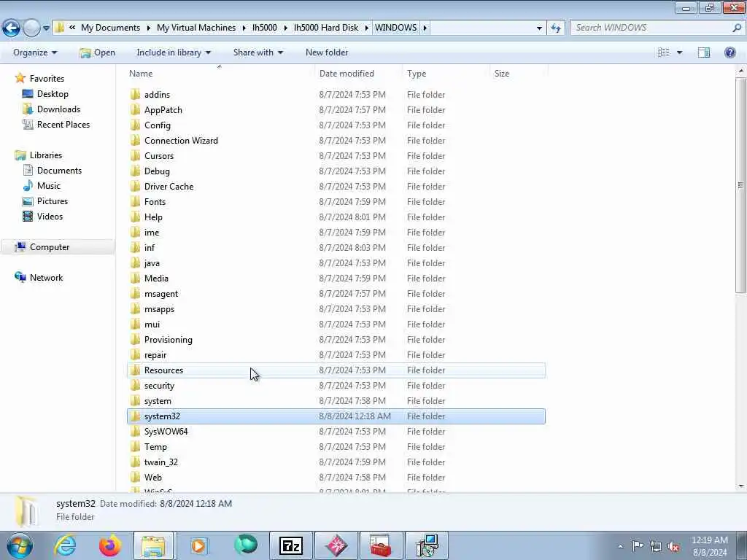Select the twain_32 folder

(161, 462)
